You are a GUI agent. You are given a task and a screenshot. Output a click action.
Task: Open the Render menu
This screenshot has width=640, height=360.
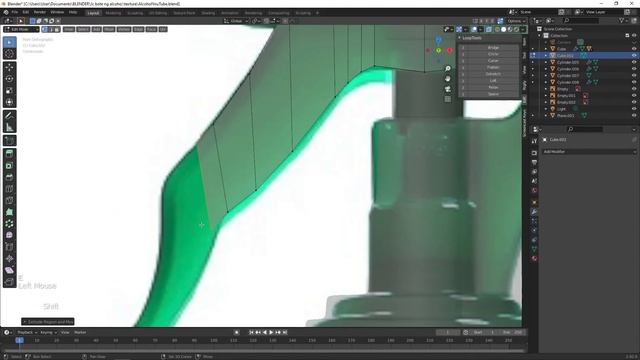(40, 12)
